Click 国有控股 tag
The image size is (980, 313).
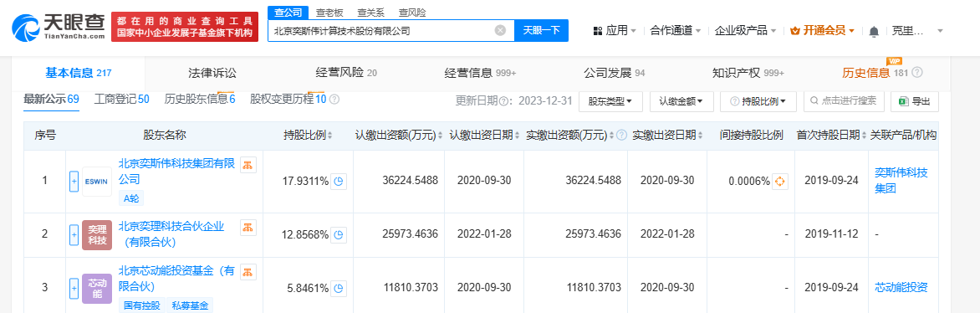[x=142, y=305]
